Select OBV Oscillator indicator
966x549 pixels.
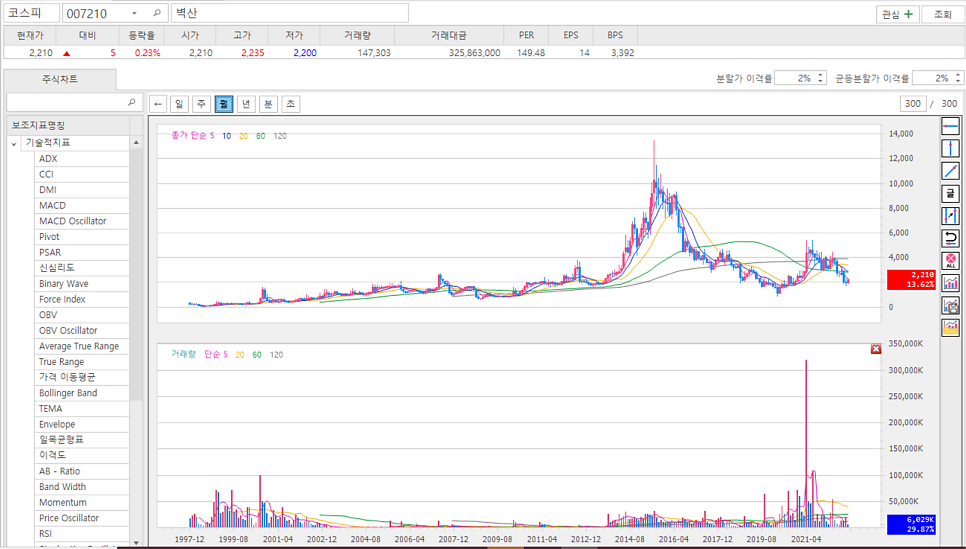(82, 330)
